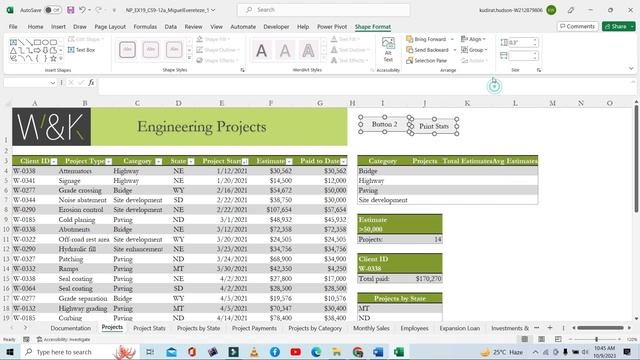Toggle the AutoSave switch
The width and height of the screenshot is (640, 360).
[53, 10]
